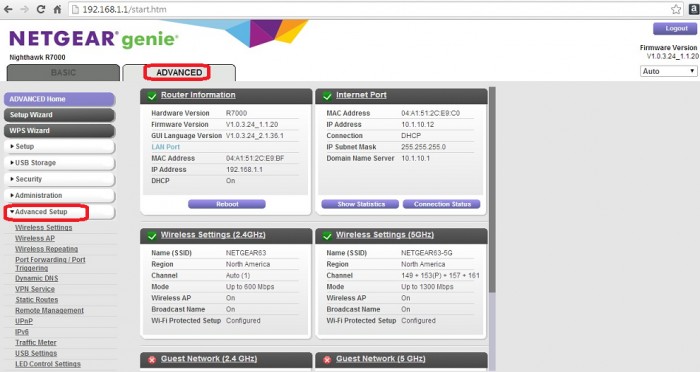Open Port Forwarding / Port Triggering link
The height and width of the screenshot is (372, 700).
[50, 264]
